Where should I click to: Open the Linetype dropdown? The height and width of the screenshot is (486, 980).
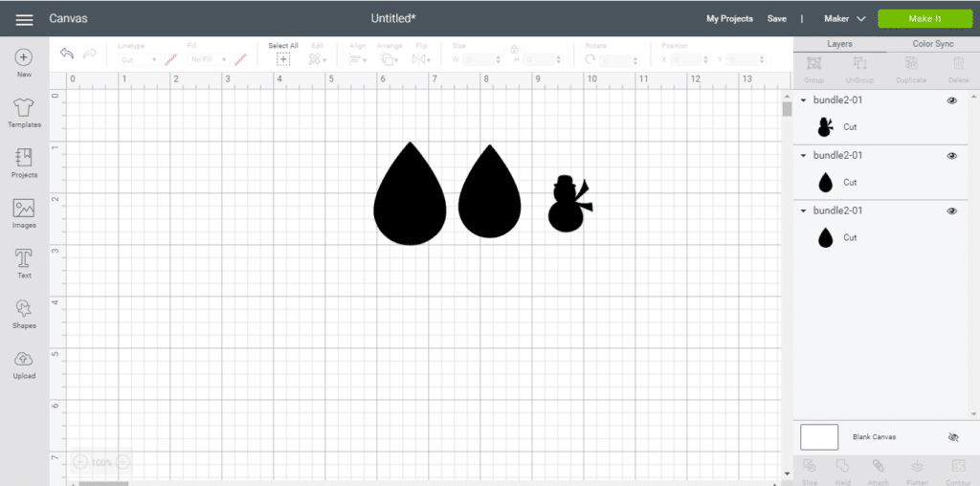[139, 59]
